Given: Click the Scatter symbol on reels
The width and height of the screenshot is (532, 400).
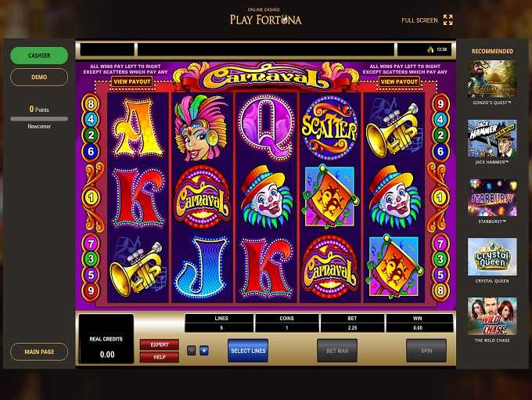Looking at the screenshot, I should [x=329, y=128].
